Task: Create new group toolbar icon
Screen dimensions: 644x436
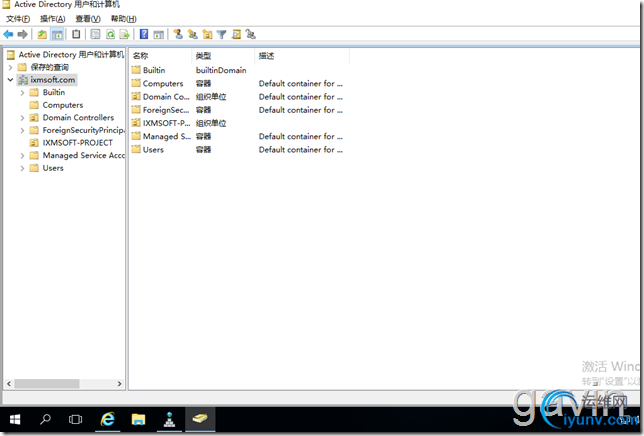Action: pos(193,34)
